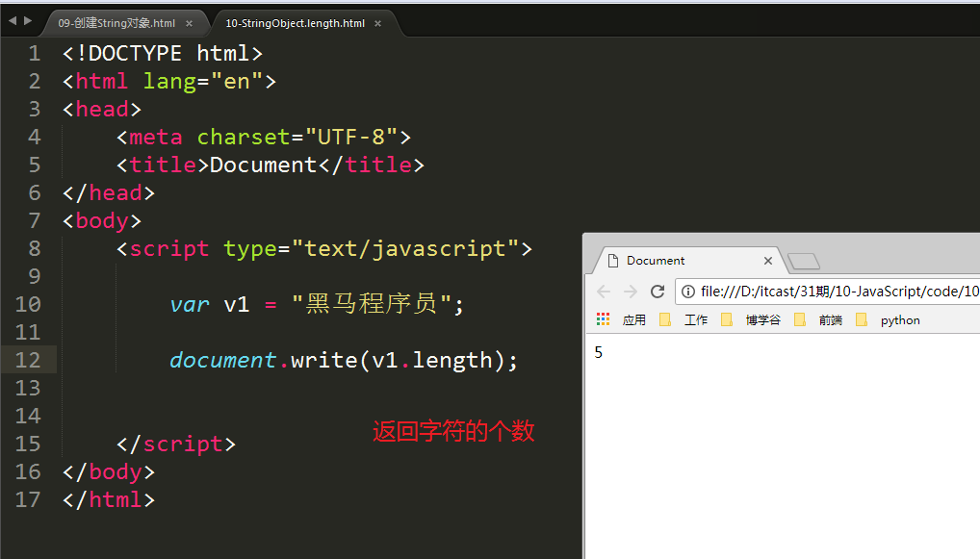This screenshot has height=559, width=980.
Task: Select the Document tab in the browser
Action: pos(685,261)
